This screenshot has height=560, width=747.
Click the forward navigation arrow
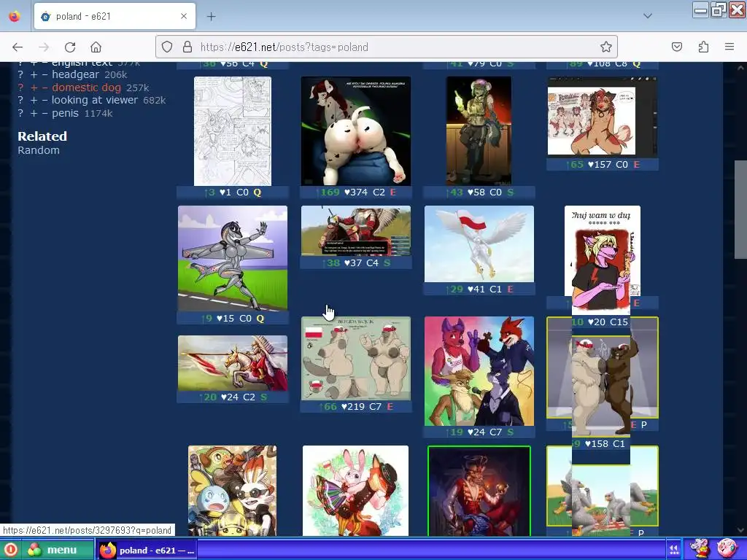tap(44, 47)
